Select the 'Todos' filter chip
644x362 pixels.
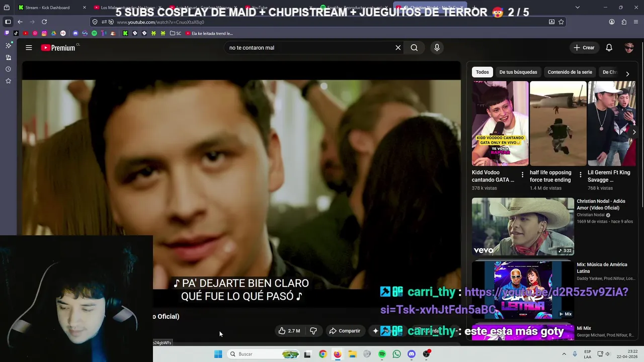coord(482,72)
